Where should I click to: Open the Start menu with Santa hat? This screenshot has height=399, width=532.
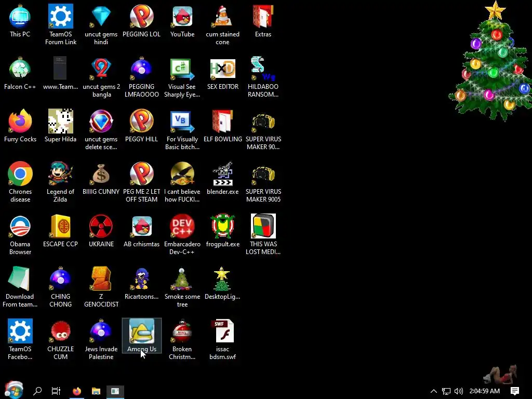(14, 390)
